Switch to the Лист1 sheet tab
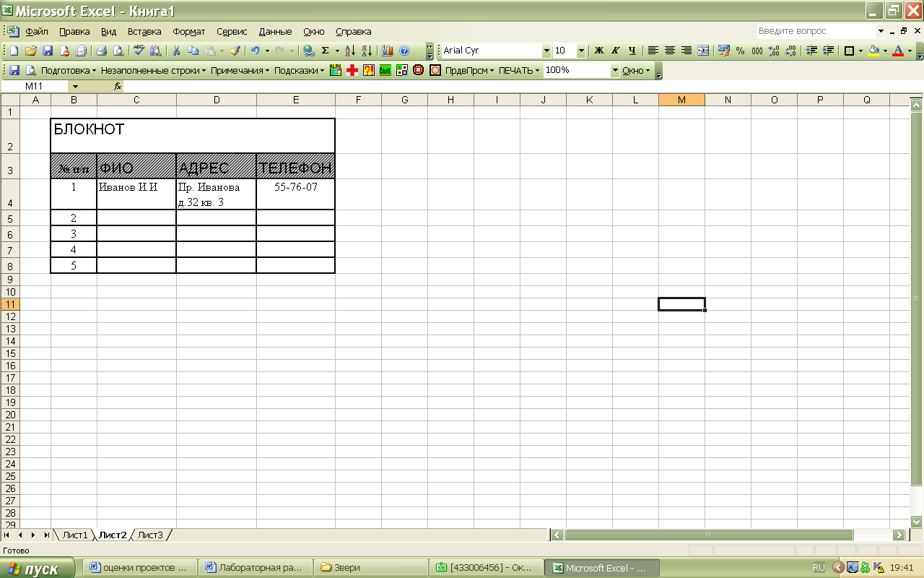The height and width of the screenshot is (578, 924). pyautogui.click(x=75, y=535)
